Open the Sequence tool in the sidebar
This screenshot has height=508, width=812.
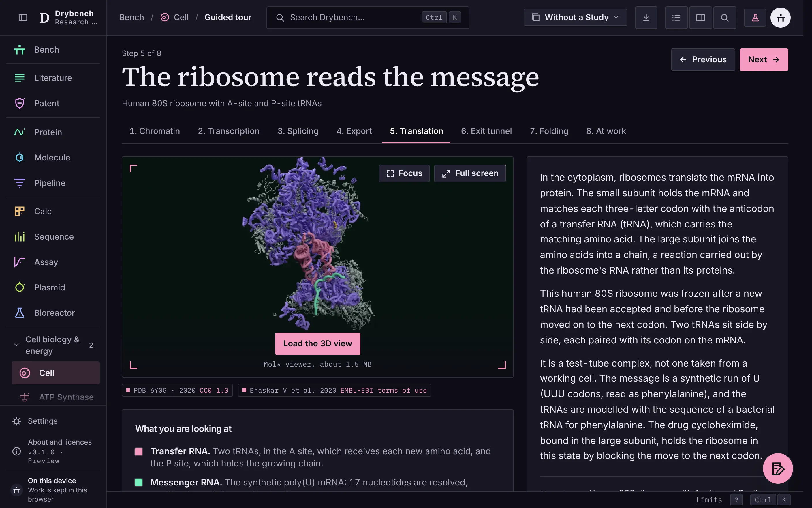[x=53, y=236]
